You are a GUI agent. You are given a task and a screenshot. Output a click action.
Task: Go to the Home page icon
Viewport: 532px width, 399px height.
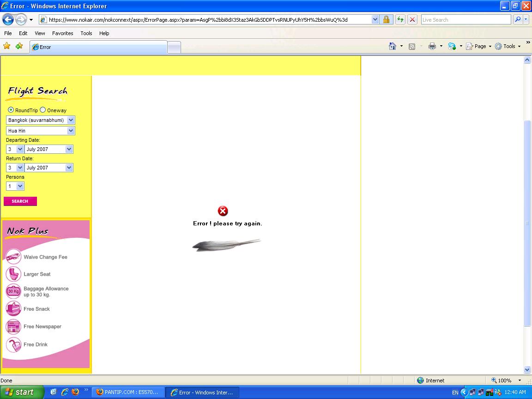(393, 46)
